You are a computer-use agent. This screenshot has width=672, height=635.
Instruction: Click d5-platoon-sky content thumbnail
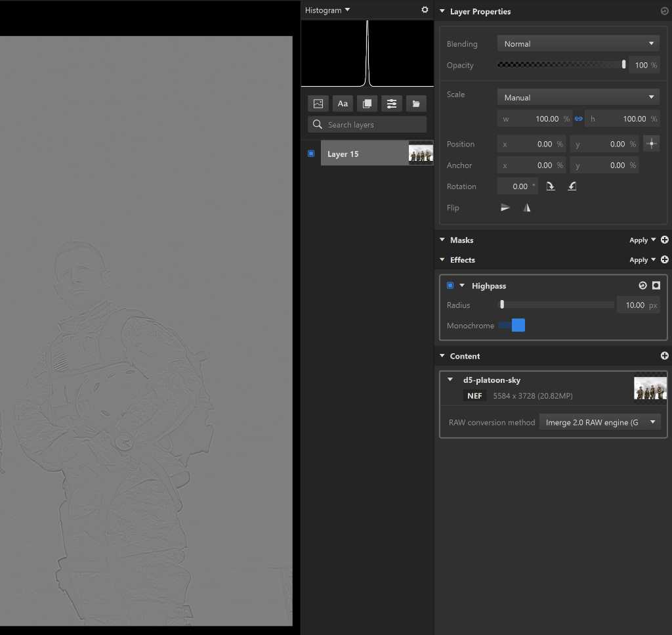coord(650,387)
